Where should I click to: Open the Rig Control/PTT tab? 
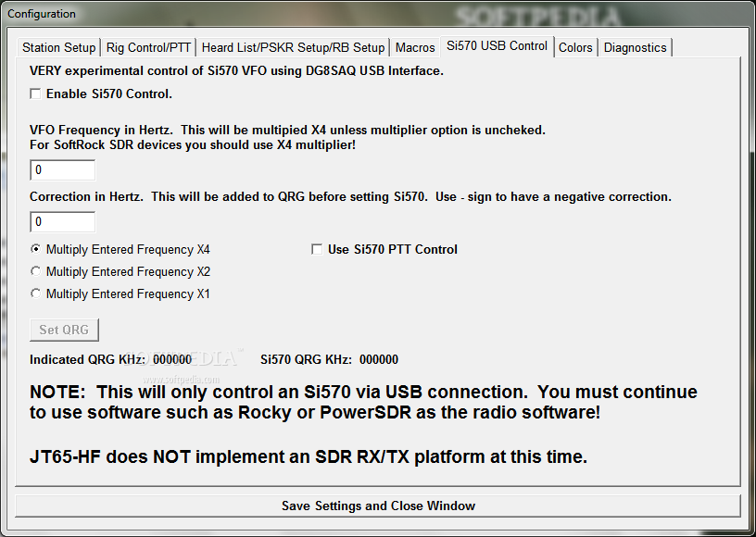click(148, 47)
